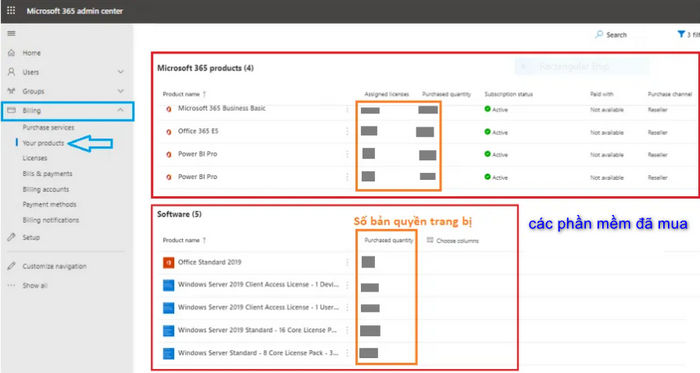This screenshot has width=700, height=373.
Task: Open the app launcher waffle icon
Action: 11,10
